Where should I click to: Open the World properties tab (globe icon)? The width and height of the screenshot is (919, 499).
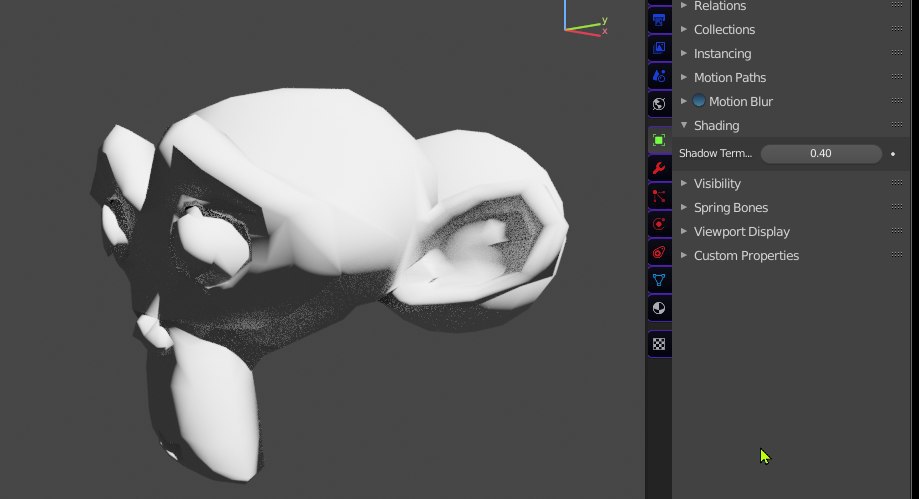click(659, 104)
